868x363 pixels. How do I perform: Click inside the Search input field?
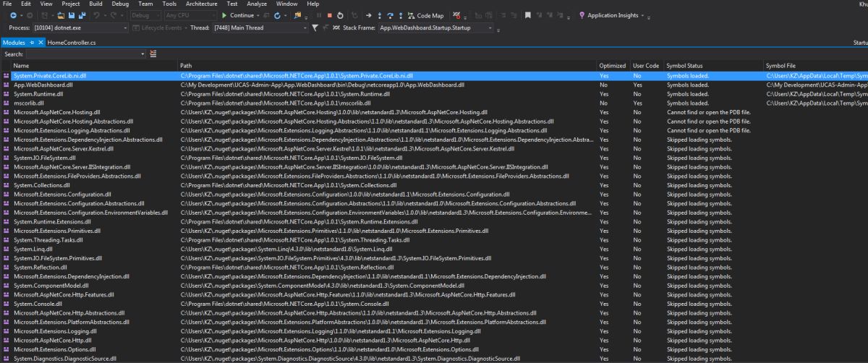[82, 54]
